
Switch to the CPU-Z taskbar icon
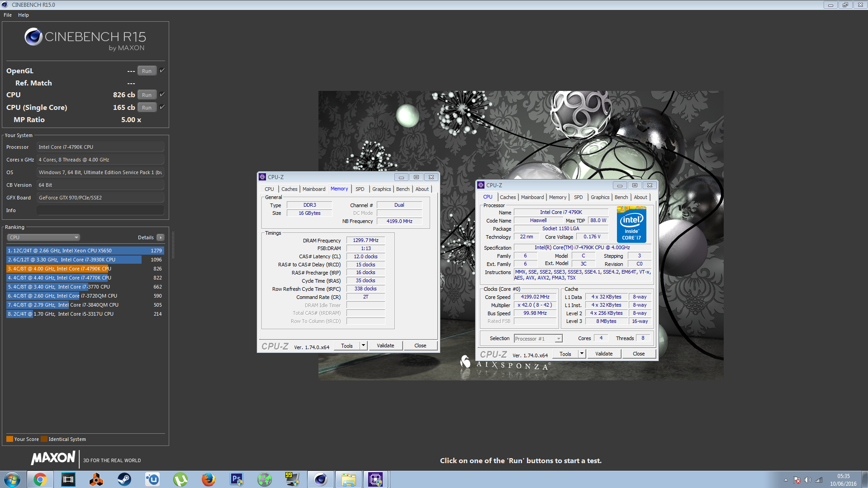point(375,479)
